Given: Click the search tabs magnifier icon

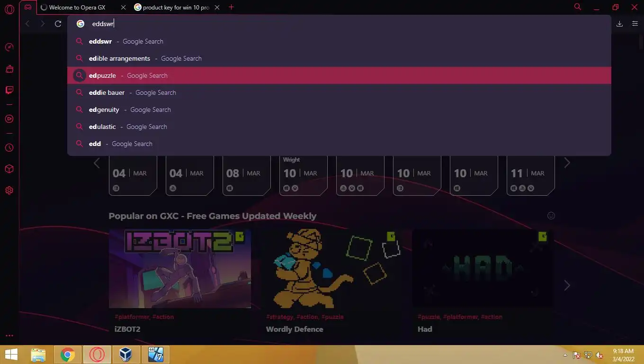Looking at the screenshot, I should click(x=577, y=7).
